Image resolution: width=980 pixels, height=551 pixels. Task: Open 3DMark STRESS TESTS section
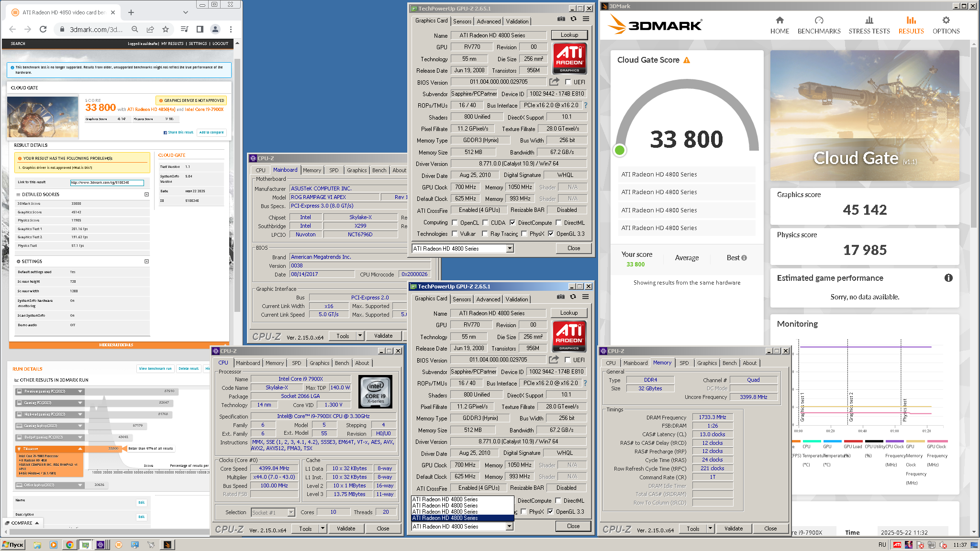(x=869, y=25)
